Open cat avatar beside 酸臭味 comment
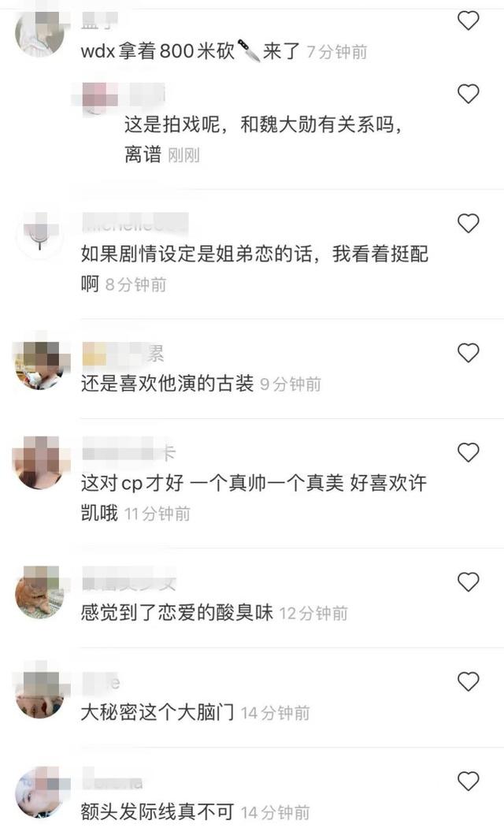Image resolution: width=504 pixels, height=839 pixels. 40,593
